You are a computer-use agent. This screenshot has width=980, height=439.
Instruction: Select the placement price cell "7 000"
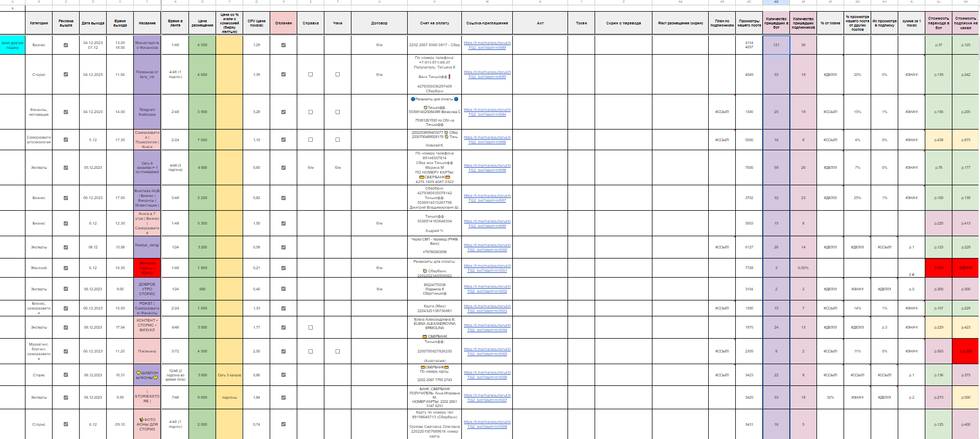coord(202,140)
